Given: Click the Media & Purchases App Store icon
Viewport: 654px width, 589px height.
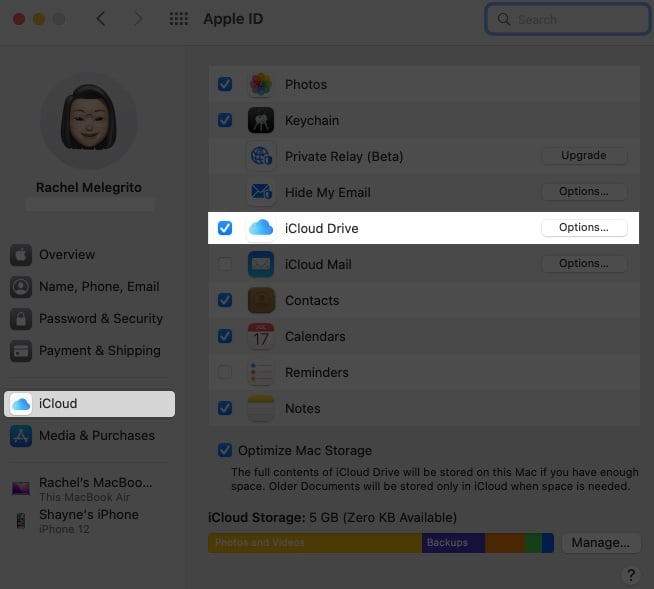Looking at the screenshot, I should pos(21,436).
